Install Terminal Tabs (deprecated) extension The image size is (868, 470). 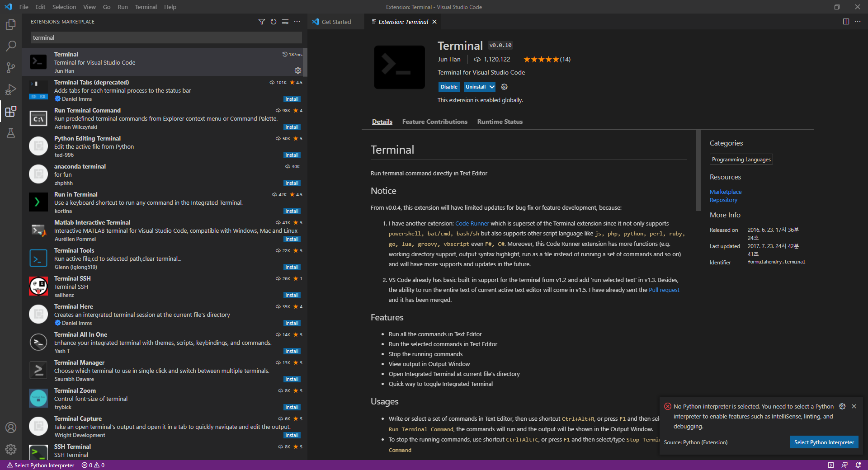point(292,99)
